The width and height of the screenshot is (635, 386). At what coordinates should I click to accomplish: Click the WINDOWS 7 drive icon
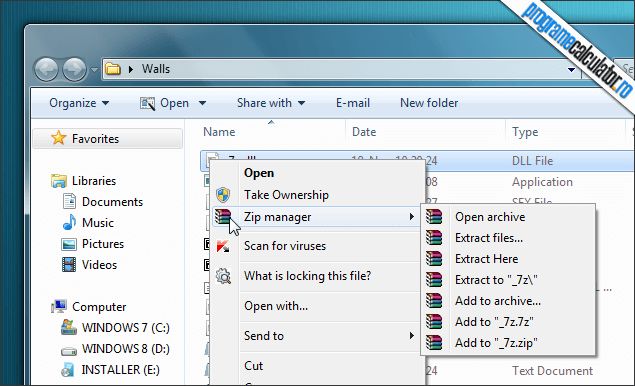click(69, 327)
